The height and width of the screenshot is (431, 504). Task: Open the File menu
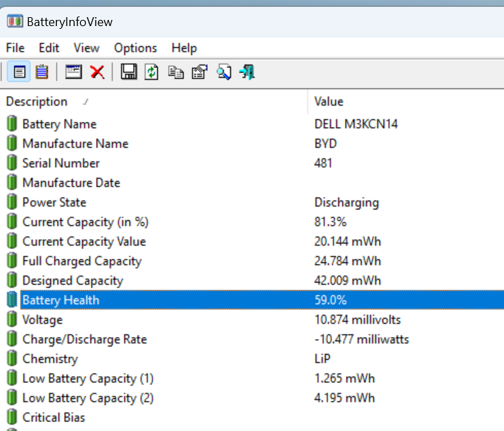pyautogui.click(x=15, y=48)
